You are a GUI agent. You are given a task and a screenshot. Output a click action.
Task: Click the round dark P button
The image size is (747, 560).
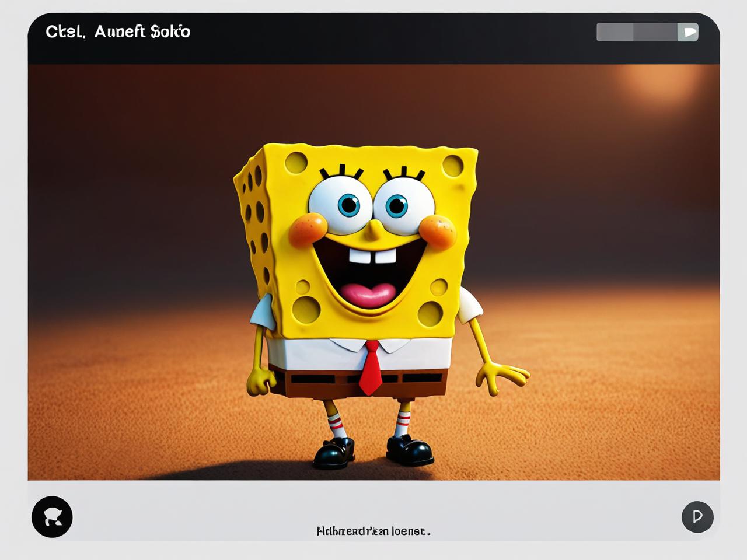pos(697,516)
